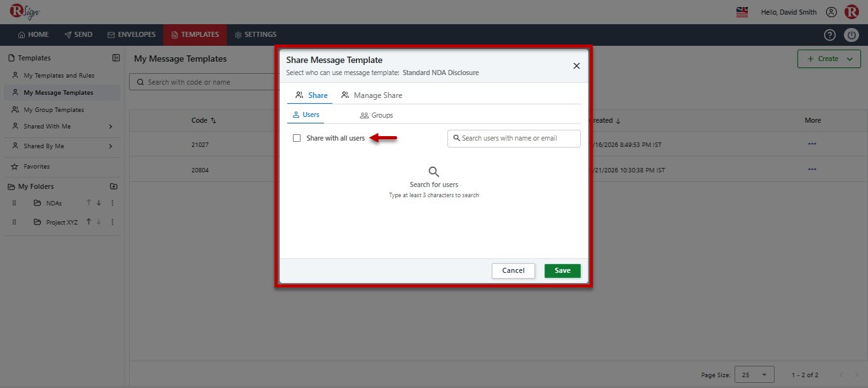
Task: Expand Shared By Me chevron
Action: [111, 146]
